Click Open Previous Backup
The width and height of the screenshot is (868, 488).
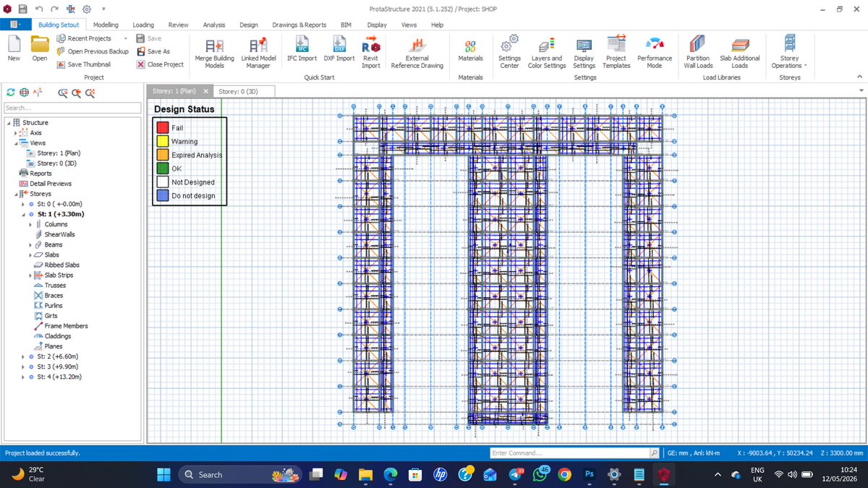[x=93, y=51]
